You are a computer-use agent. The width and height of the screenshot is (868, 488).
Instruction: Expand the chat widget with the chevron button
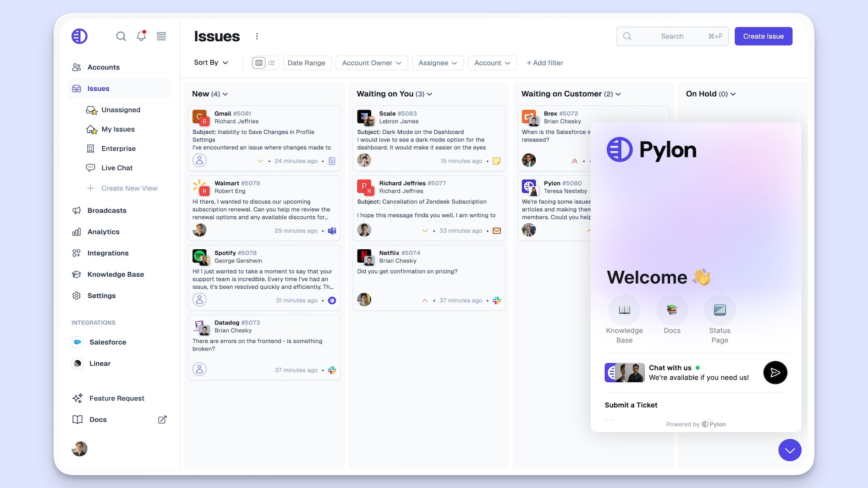coord(790,450)
